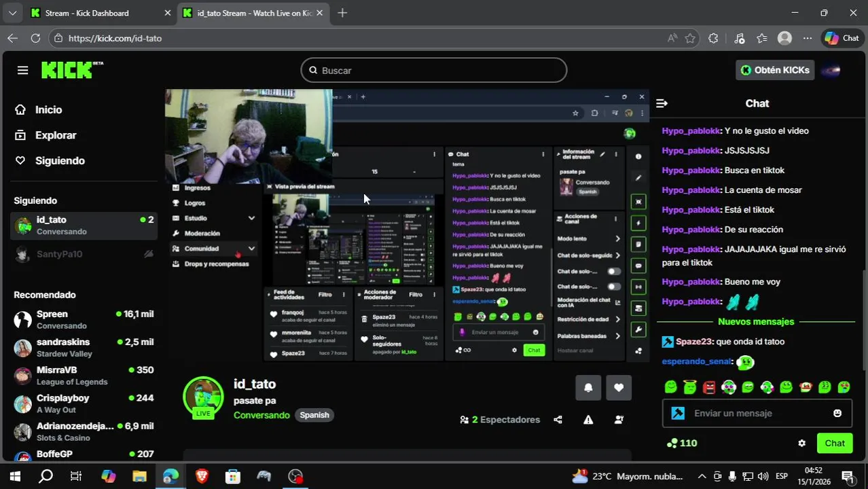This screenshot has width=868, height=489.
Task: Insert the halo angel emote
Action: click(690, 387)
